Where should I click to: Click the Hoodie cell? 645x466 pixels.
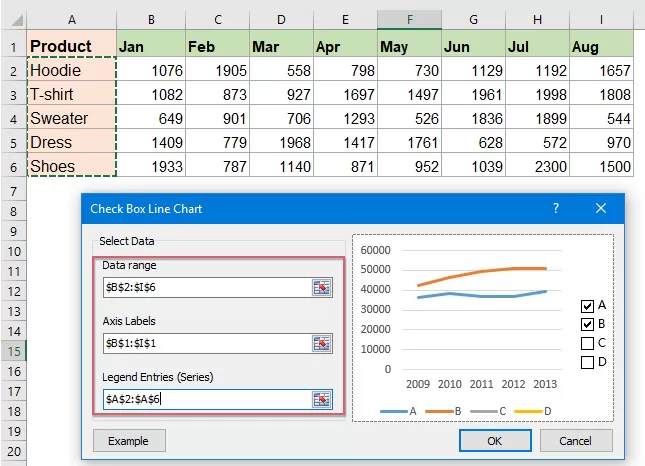click(72, 69)
